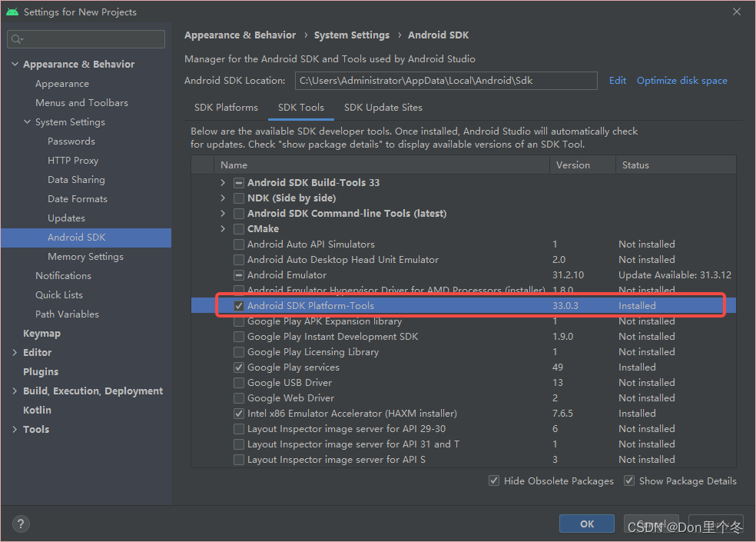
Task: Open Plugins settings
Action: pos(41,372)
